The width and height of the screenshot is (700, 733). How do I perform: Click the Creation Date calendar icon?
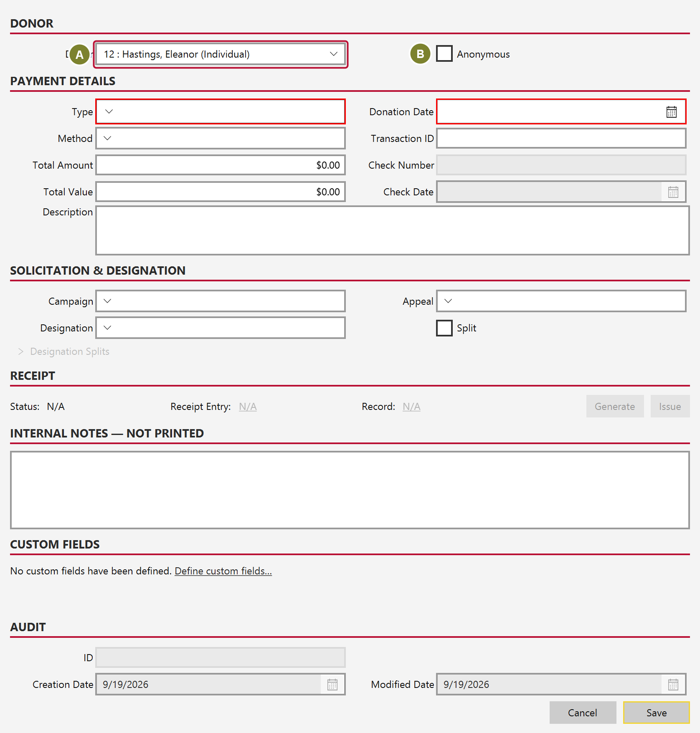pyautogui.click(x=332, y=685)
